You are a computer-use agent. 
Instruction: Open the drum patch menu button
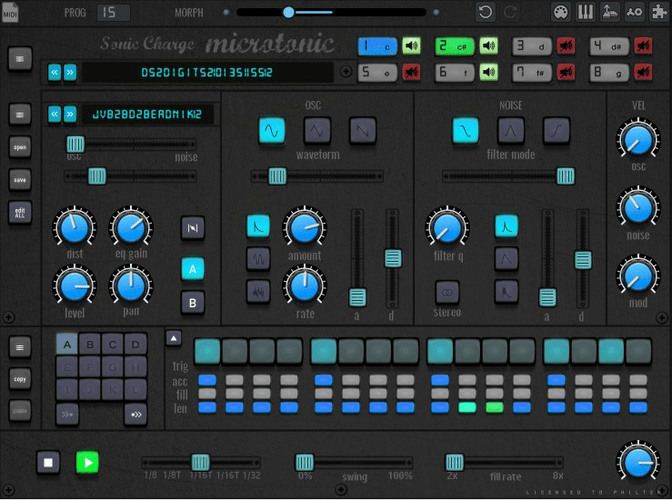[x=20, y=114]
